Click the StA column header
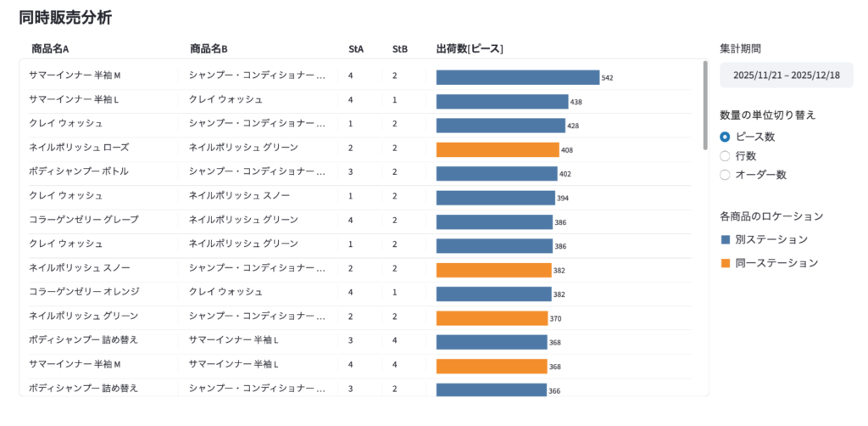868x426 pixels. coord(356,48)
